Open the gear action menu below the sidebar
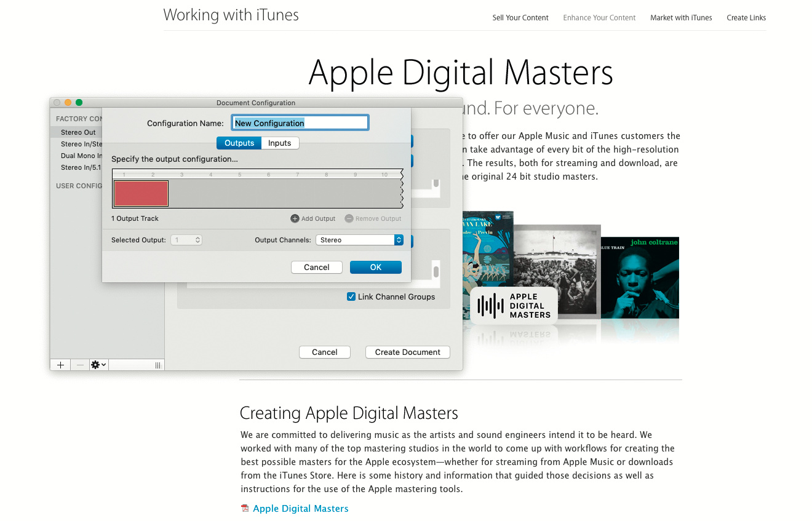Screen dimensions: 812x521 click(99, 365)
